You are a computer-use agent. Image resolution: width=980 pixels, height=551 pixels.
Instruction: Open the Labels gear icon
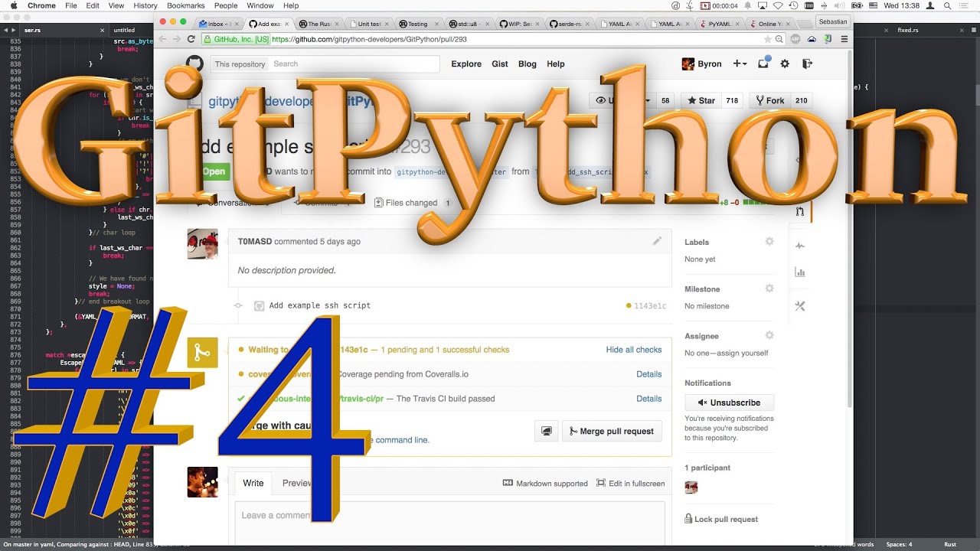point(769,242)
